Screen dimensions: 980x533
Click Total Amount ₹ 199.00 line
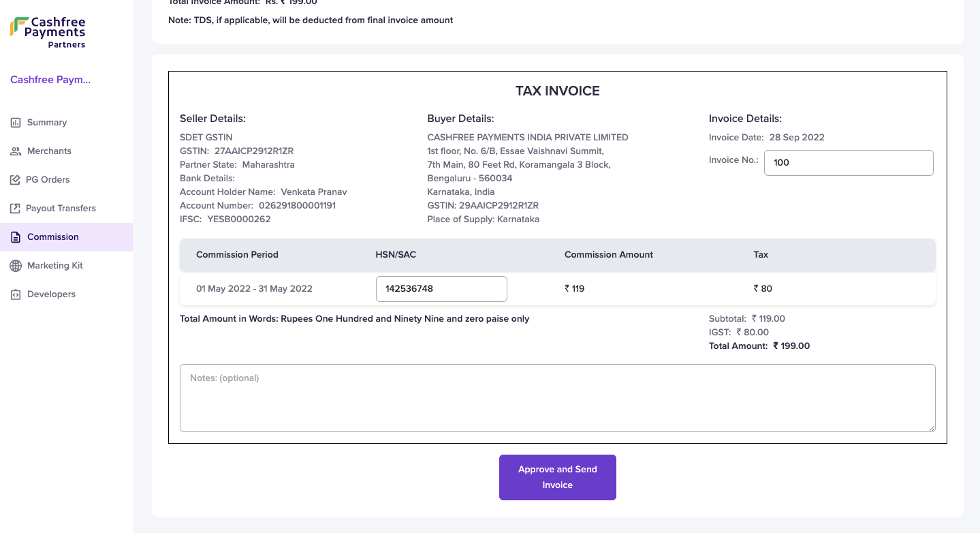pyautogui.click(x=759, y=346)
